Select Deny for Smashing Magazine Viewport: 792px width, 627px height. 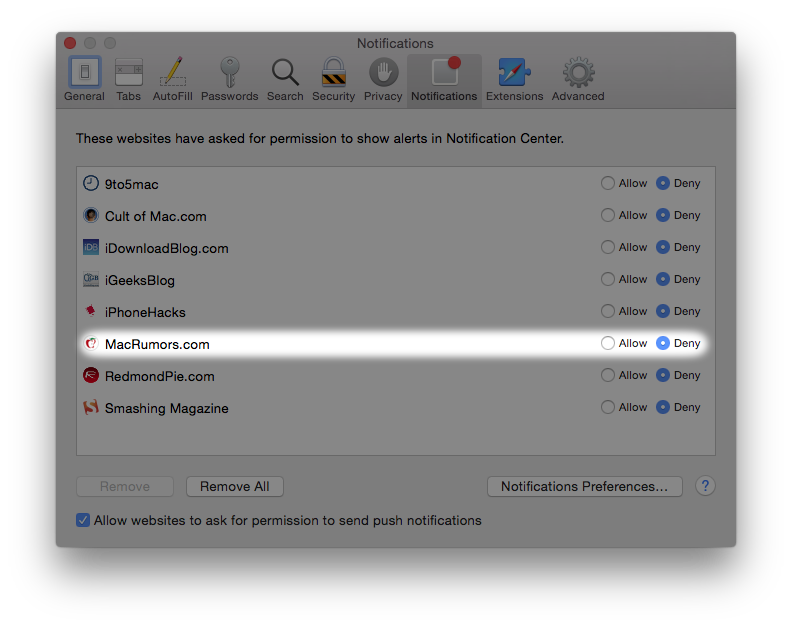663,407
